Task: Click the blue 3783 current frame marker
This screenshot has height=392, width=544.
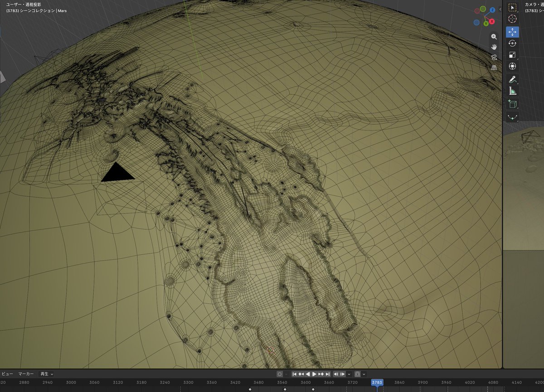Action: pos(377,382)
